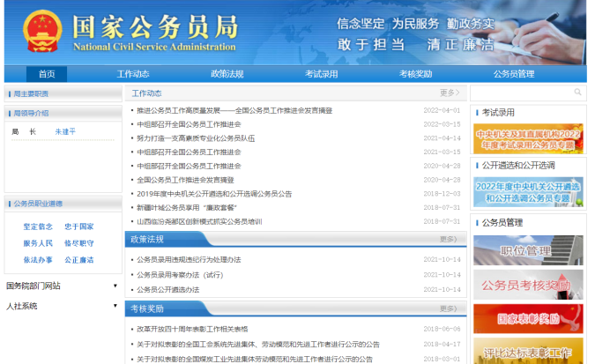Open article 山西临汾尧都区创新模式

click(199, 222)
